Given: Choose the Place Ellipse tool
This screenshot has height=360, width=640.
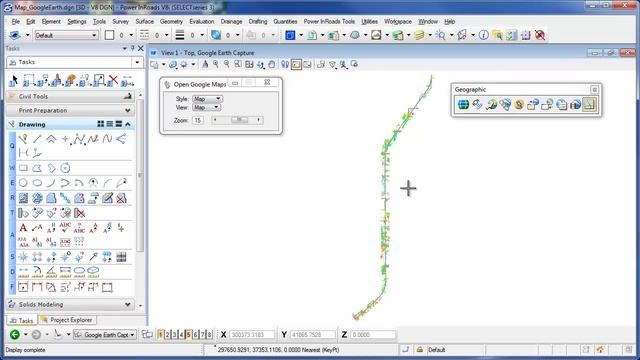Looking at the screenshot, I should 37,182.
